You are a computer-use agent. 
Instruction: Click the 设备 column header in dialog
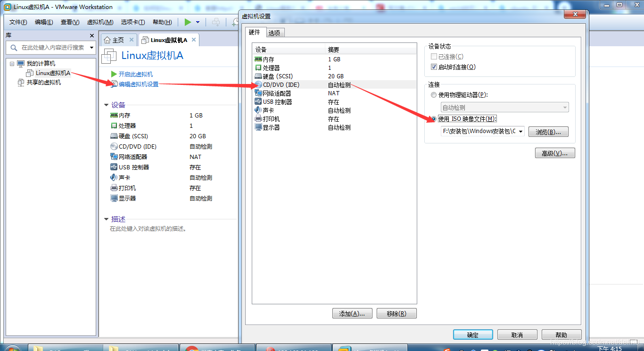pyautogui.click(x=289, y=50)
